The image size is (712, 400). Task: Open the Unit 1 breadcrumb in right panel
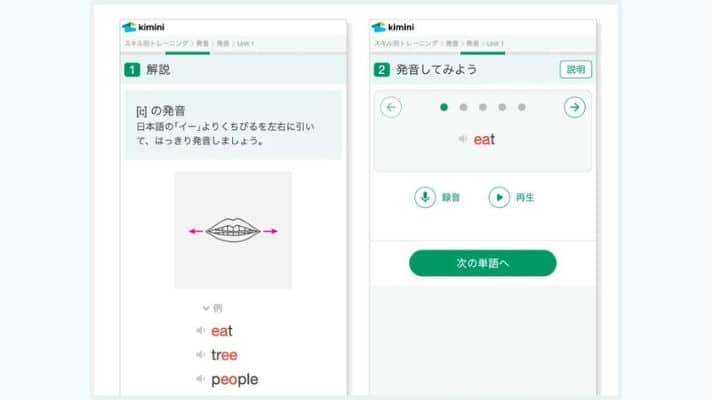pos(495,44)
